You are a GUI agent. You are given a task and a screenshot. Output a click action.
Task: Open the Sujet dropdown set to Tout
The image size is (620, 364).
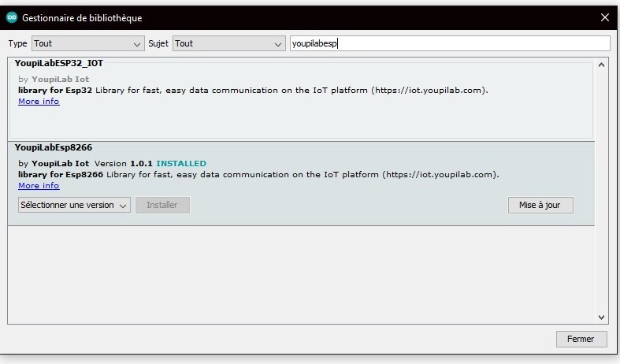tap(229, 43)
